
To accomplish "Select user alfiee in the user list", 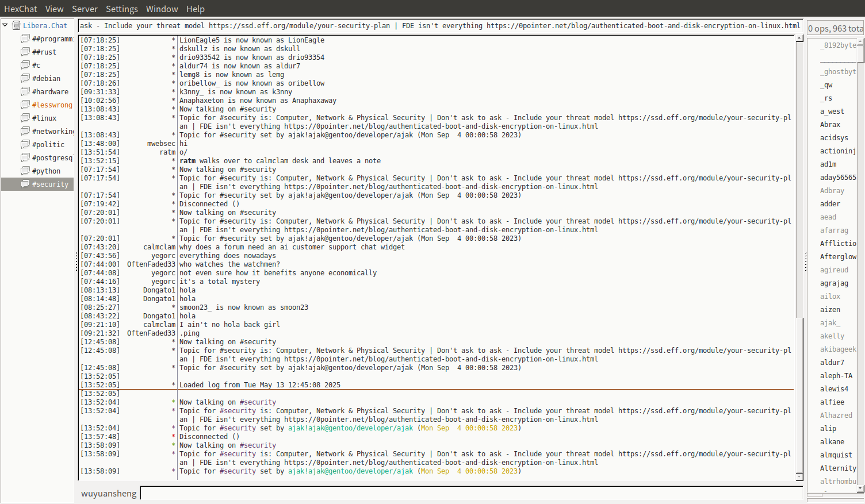I will click(x=832, y=402).
